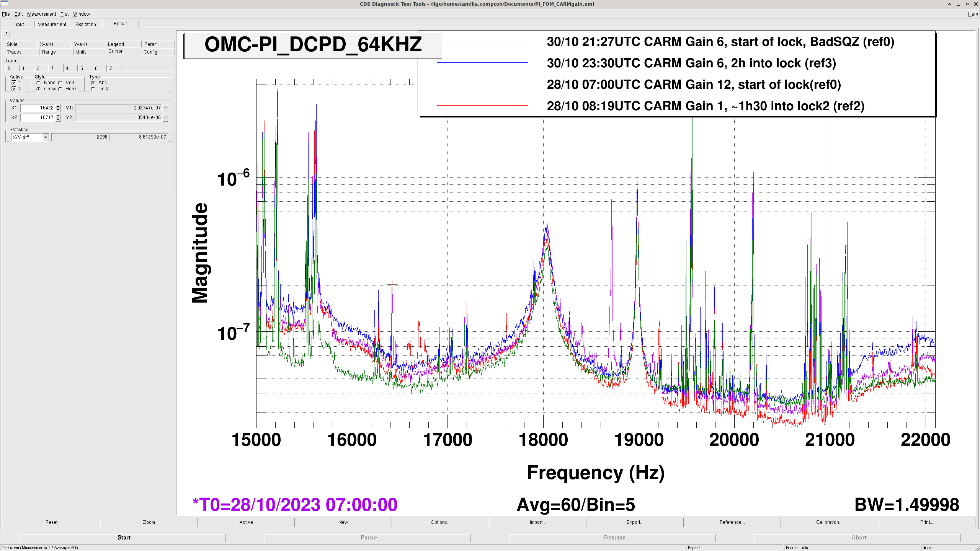Enable cursor 1 Active checkbox

14,82
